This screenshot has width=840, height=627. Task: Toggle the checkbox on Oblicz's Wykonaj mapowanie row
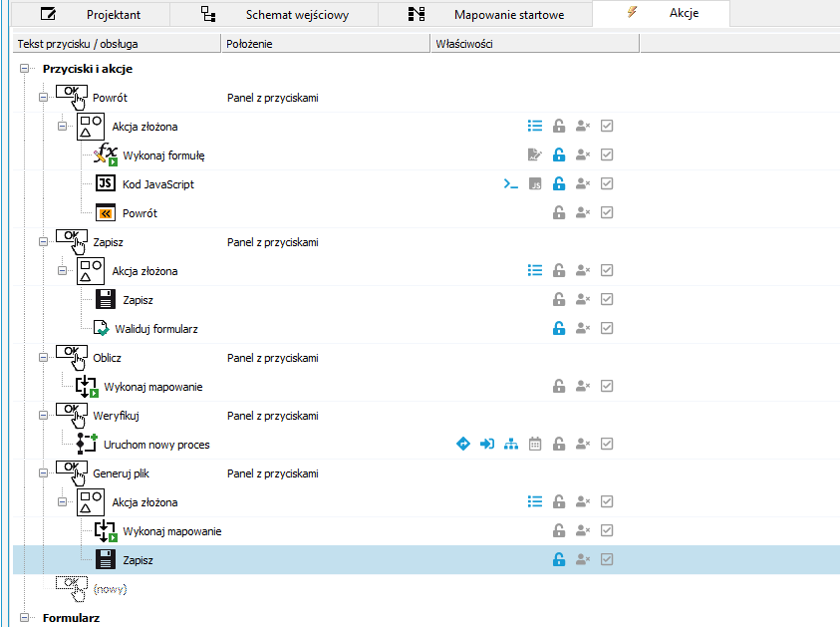point(607,387)
